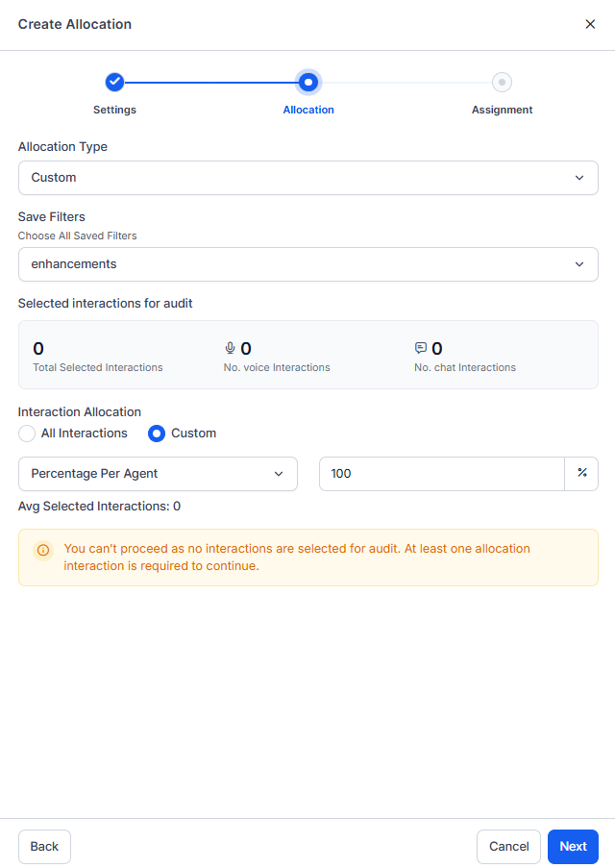Click the microphone voice interactions icon
The width and height of the screenshot is (615, 868).
pyautogui.click(x=230, y=348)
